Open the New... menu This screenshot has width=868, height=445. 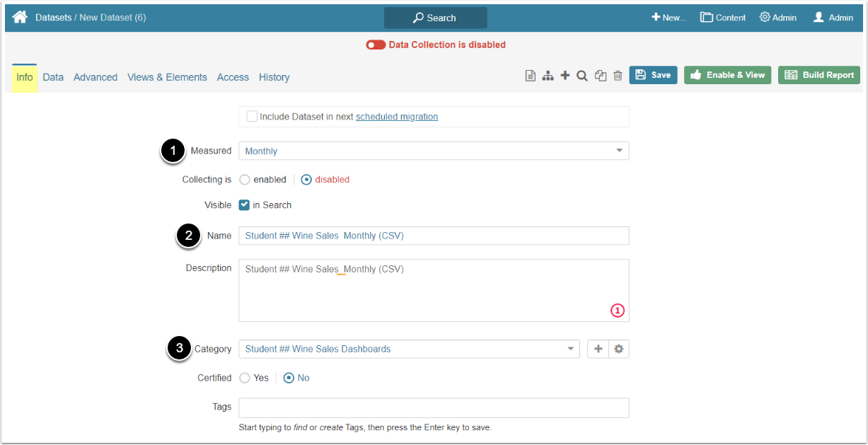669,18
